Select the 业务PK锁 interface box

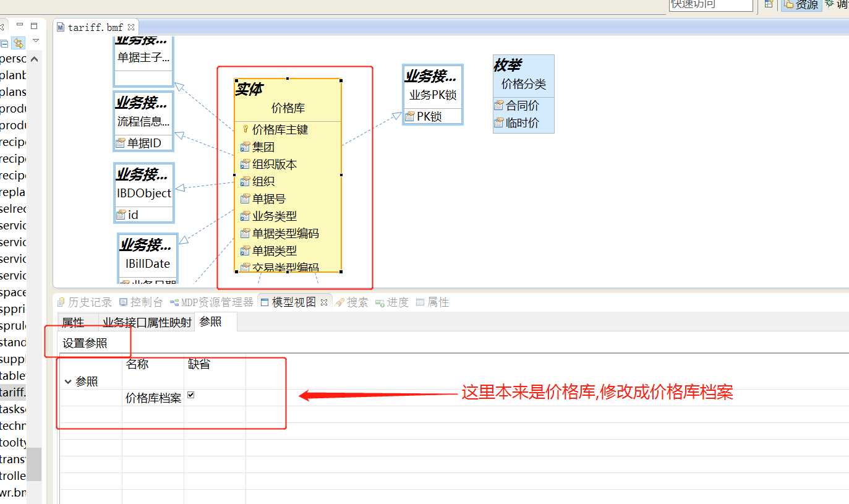click(x=432, y=95)
